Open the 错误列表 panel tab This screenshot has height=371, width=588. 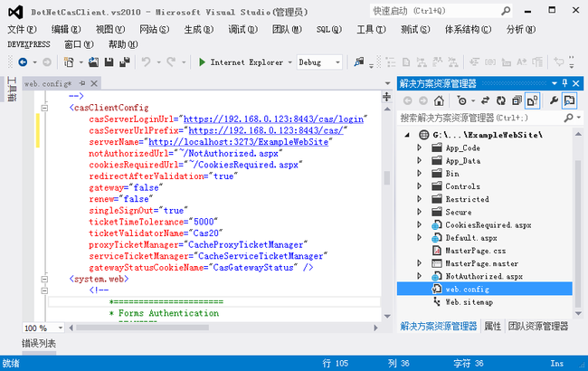coord(39,343)
